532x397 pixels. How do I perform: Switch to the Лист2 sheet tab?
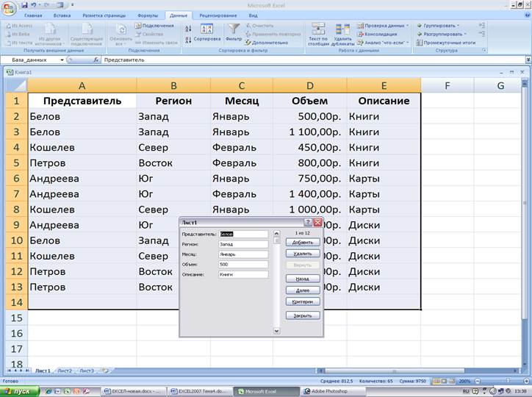pos(65,371)
